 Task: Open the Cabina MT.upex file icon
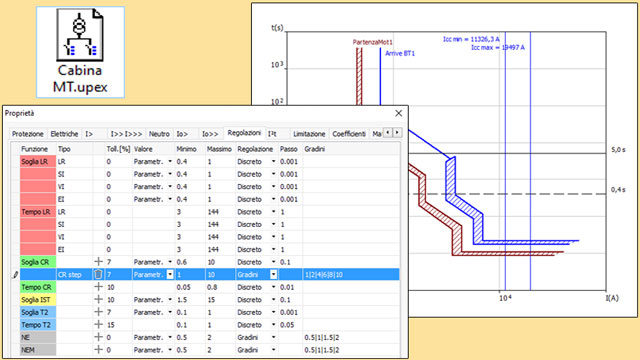pyautogui.click(x=80, y=52)
